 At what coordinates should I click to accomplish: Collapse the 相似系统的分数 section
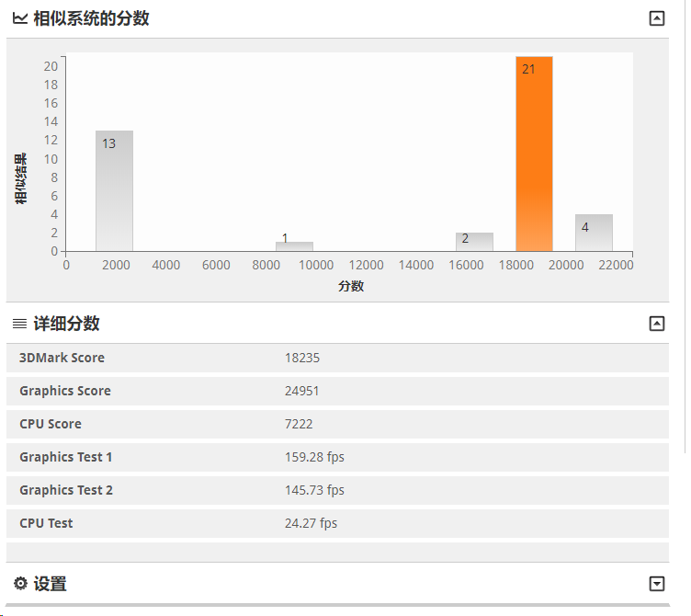coord(657,18)
